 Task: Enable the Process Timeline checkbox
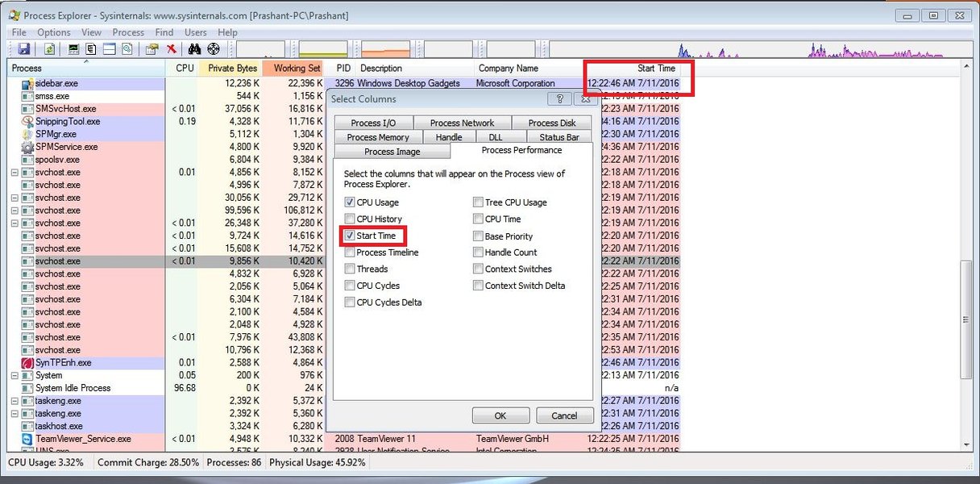click(x=350, y=252)
